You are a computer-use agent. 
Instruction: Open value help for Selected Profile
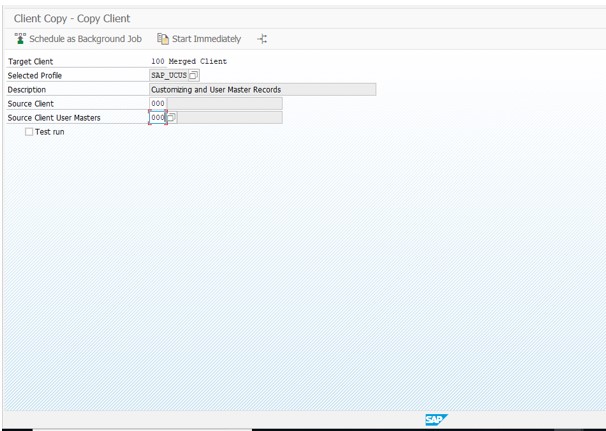click(194, 75)
